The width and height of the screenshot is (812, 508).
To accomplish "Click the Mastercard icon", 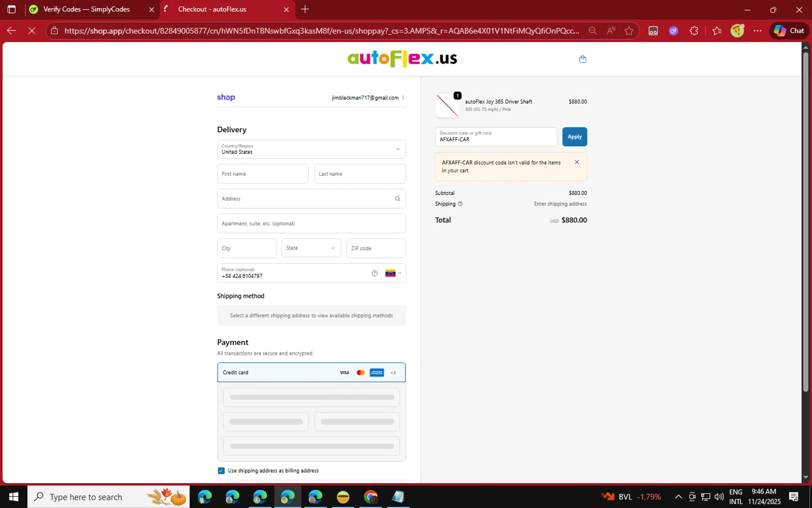I will 361,373.
